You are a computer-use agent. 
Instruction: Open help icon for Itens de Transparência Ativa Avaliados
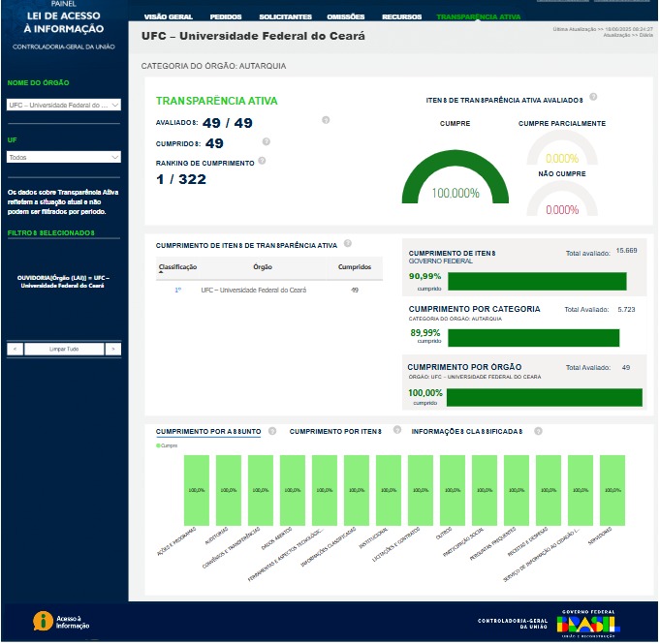tap(593, 97)
